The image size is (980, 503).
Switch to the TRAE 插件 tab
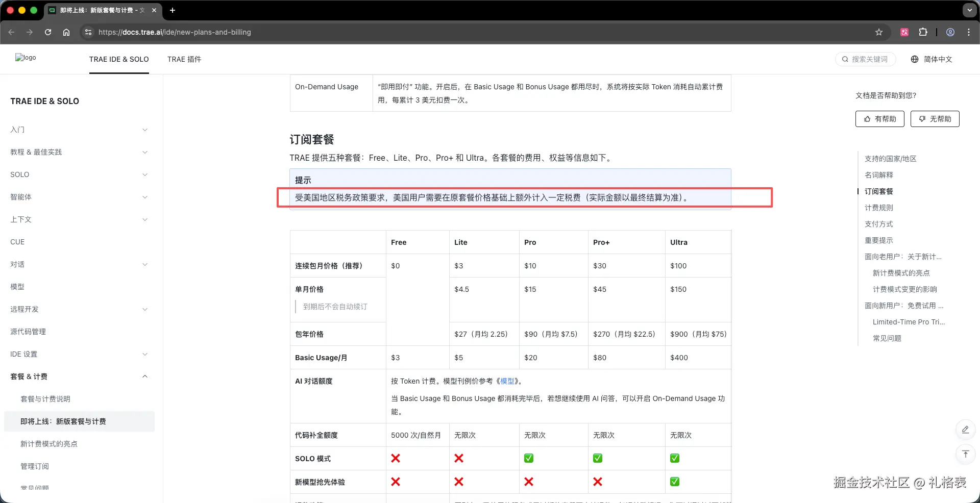pos(184,59)
